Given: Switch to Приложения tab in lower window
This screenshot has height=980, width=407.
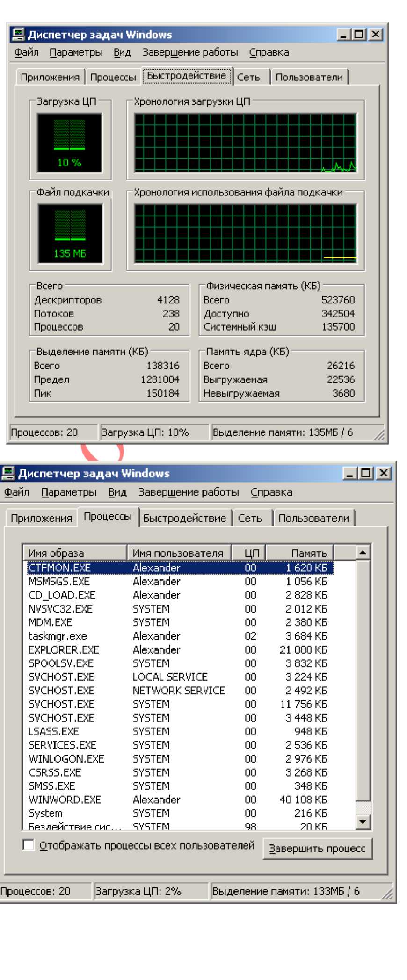Looking at the screenshot, I should (x=42, y=518).
